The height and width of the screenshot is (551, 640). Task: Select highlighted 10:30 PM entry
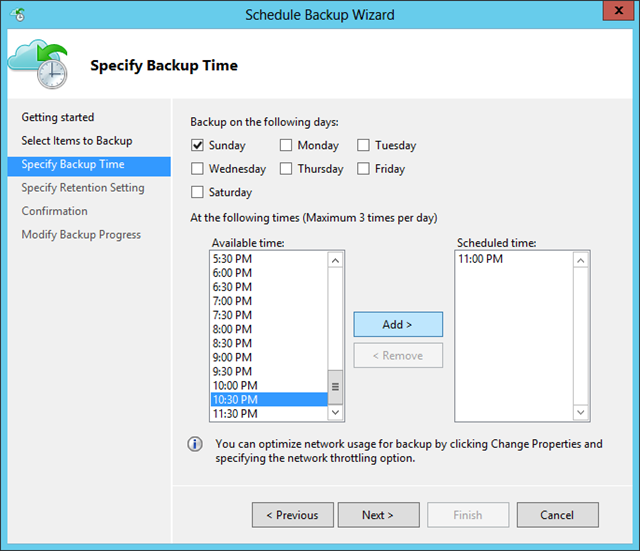tap(269, 400)
